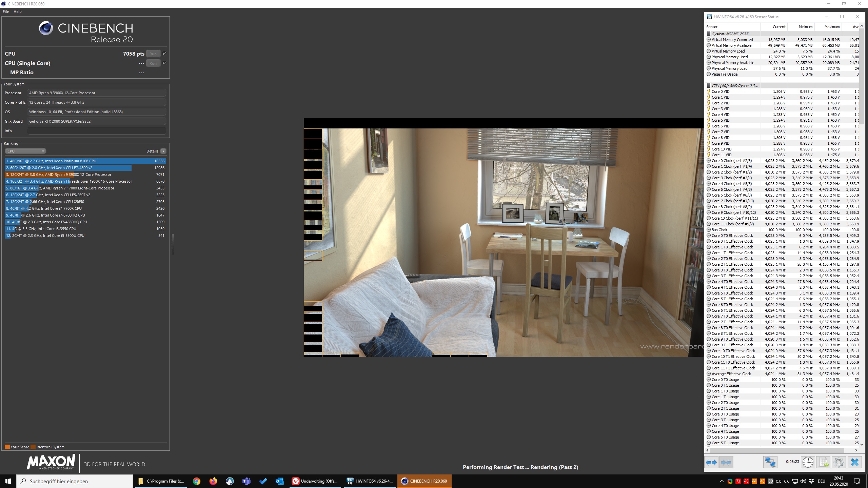Select CINEBENCH R20.060 taskbar item
This screenshot has height=488, width=868.
point(425,481)
